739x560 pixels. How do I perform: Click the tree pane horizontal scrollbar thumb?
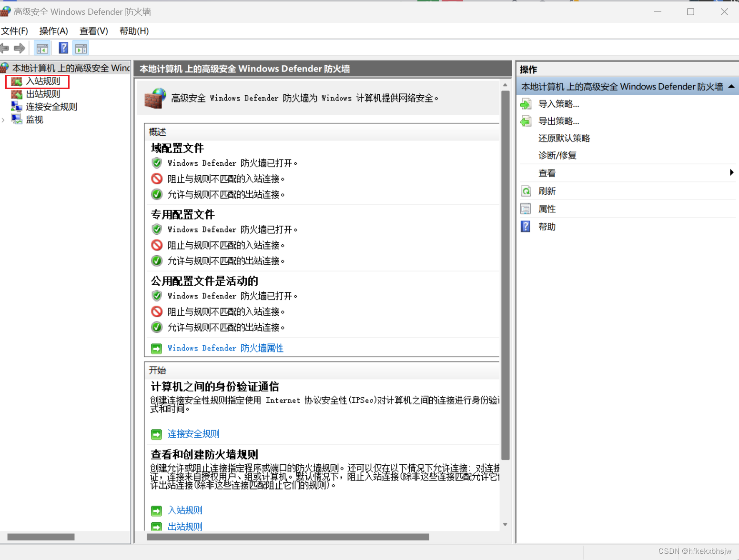41,537
